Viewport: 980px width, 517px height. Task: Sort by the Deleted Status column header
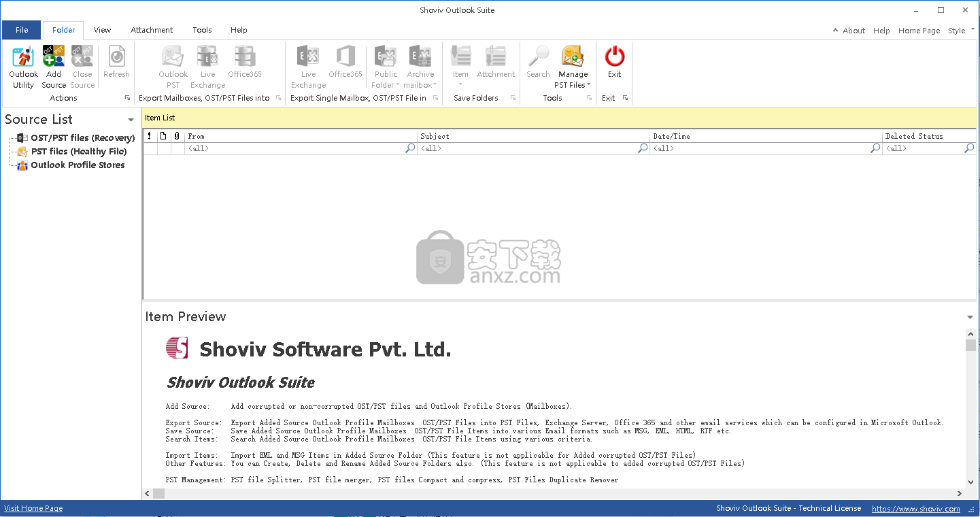929,136
